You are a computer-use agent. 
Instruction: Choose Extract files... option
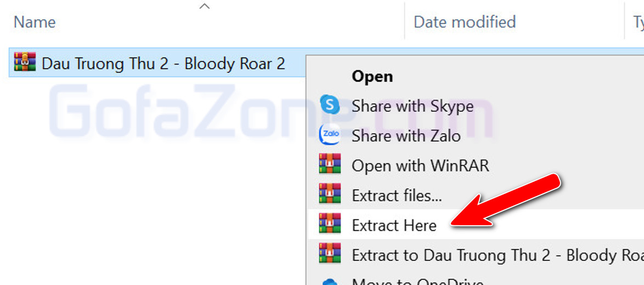[x=475, y=196]
